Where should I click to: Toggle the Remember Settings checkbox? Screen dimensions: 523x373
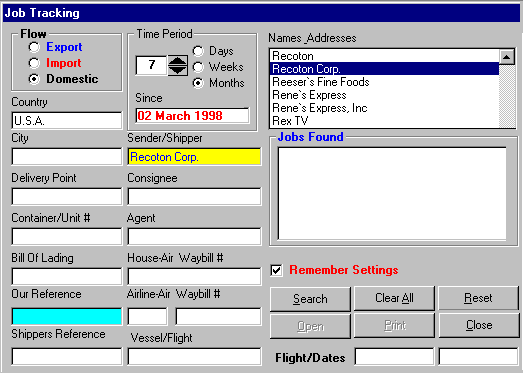point(277,270)
